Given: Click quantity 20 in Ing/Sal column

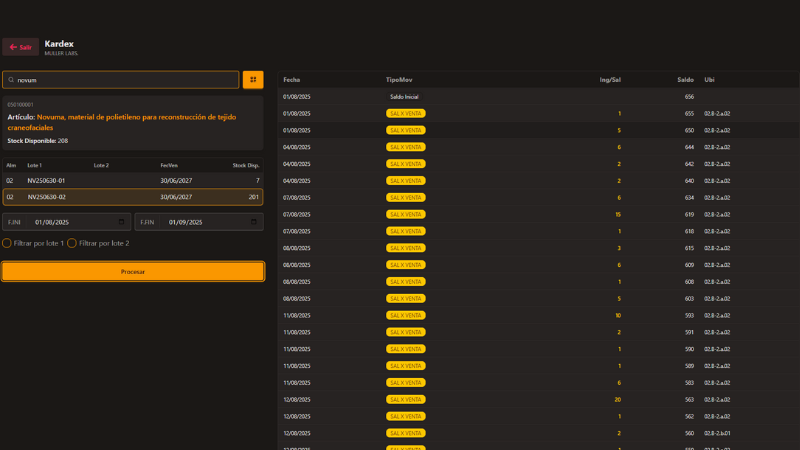Looking at the screenshot, I should 617,400.
